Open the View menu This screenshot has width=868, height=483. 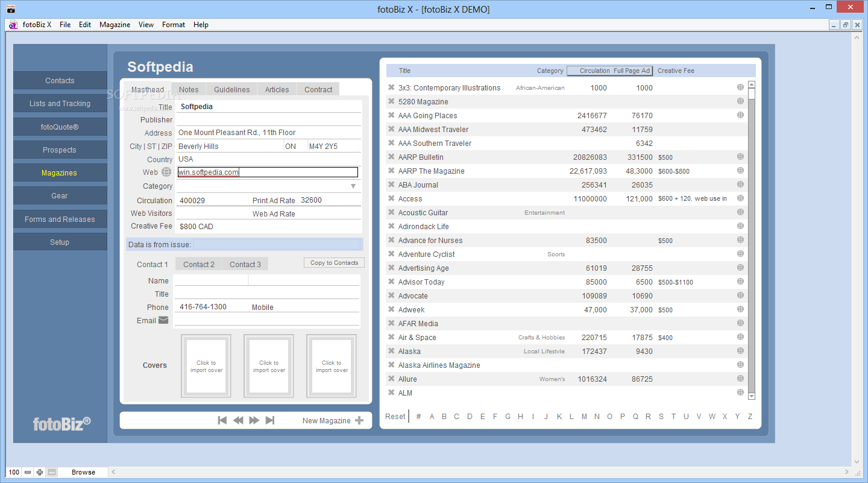(146, 25)
